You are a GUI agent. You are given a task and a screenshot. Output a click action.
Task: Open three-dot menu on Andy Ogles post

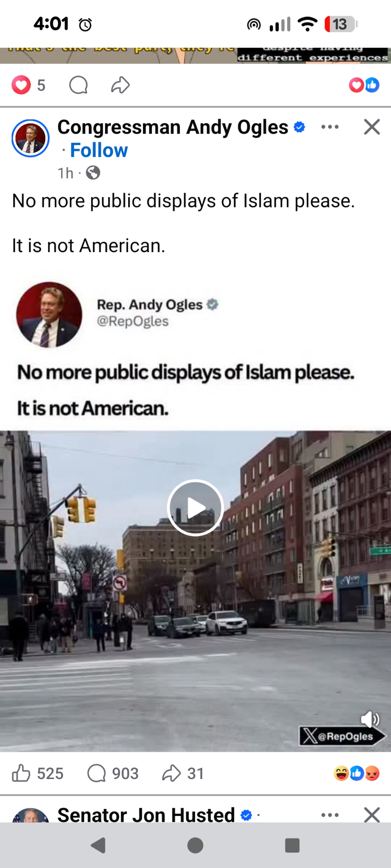[330, 127]
